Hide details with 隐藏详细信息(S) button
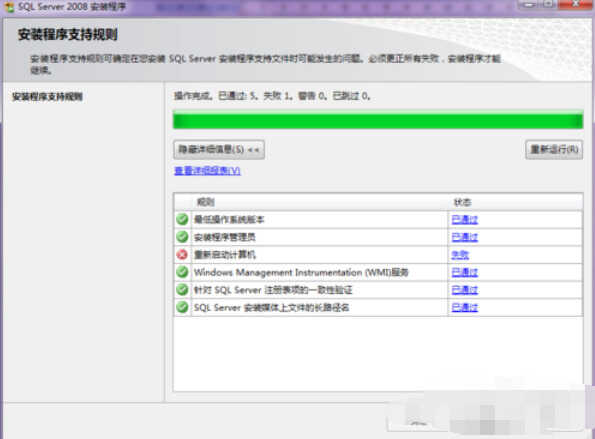This screenshot has height=439, width=595. click(219, 149)
